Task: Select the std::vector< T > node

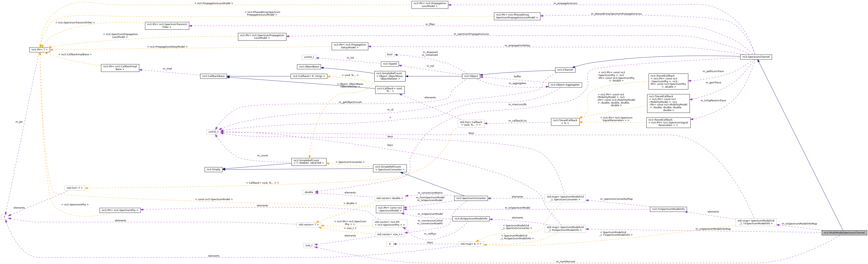Action: [x=309, y=225]
